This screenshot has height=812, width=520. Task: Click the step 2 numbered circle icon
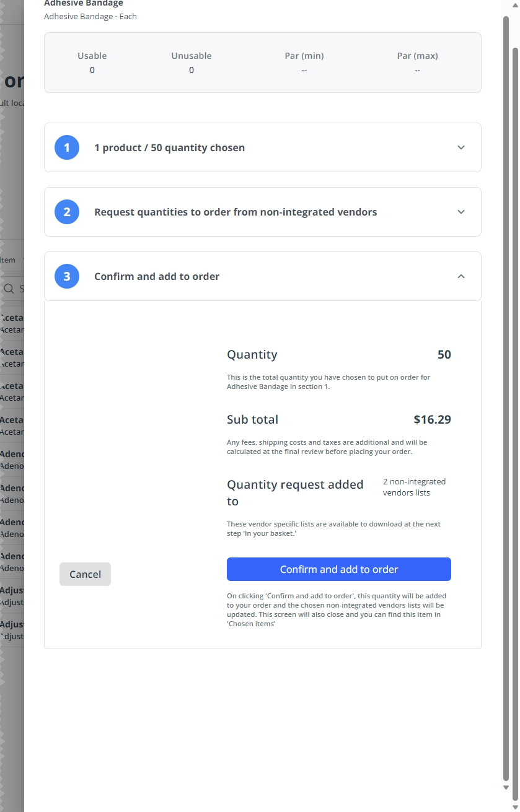[x=67, y=212]
